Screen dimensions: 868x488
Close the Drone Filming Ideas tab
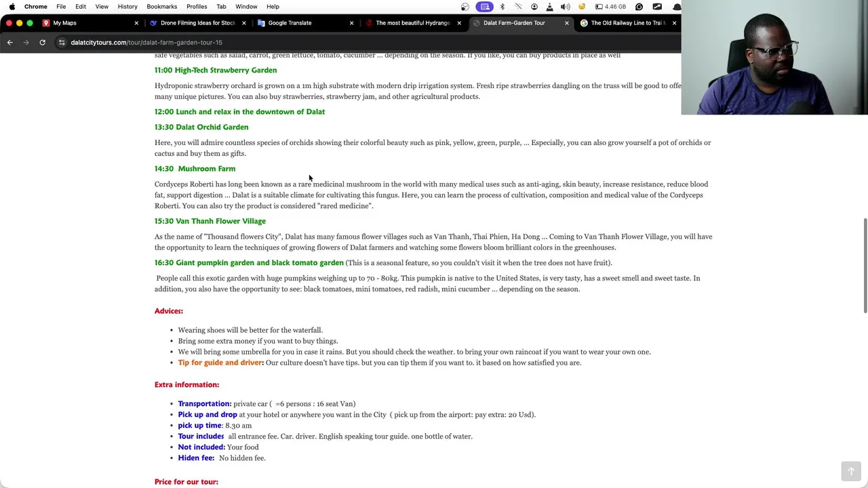[244, 23]
